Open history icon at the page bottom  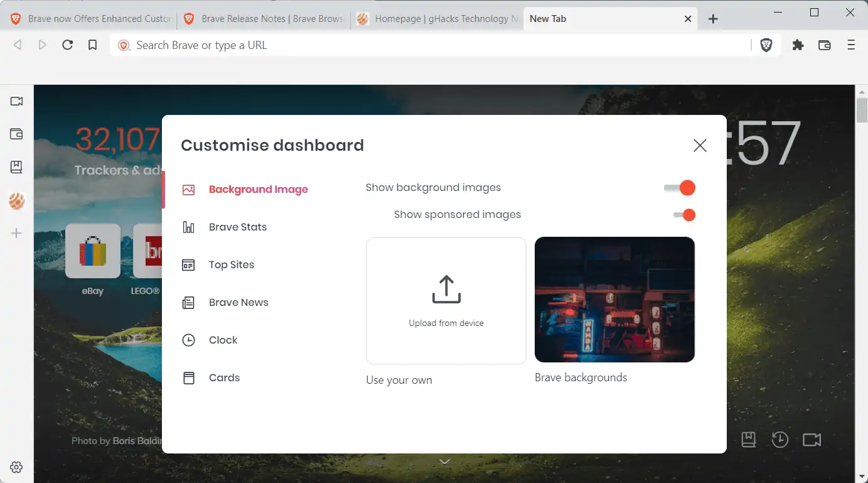[x=780, y=440]
